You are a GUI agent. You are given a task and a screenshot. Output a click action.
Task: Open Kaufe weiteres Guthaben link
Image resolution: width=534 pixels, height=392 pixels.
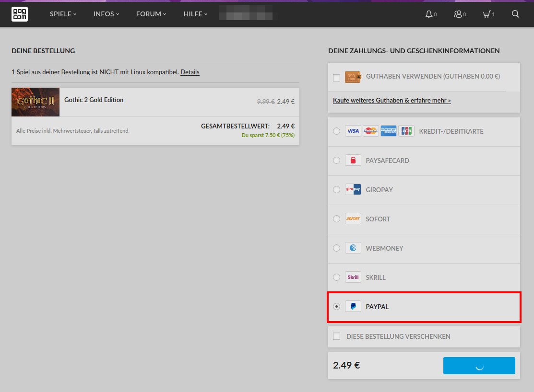392,100
